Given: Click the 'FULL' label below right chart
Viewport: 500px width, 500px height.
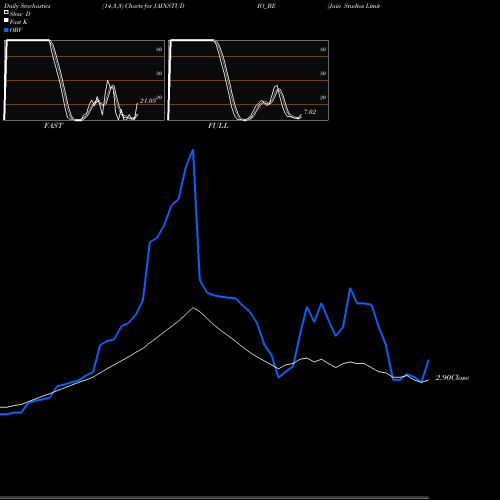Looking at the screenshot, I should pyautogui.click(x=218, y=126).
